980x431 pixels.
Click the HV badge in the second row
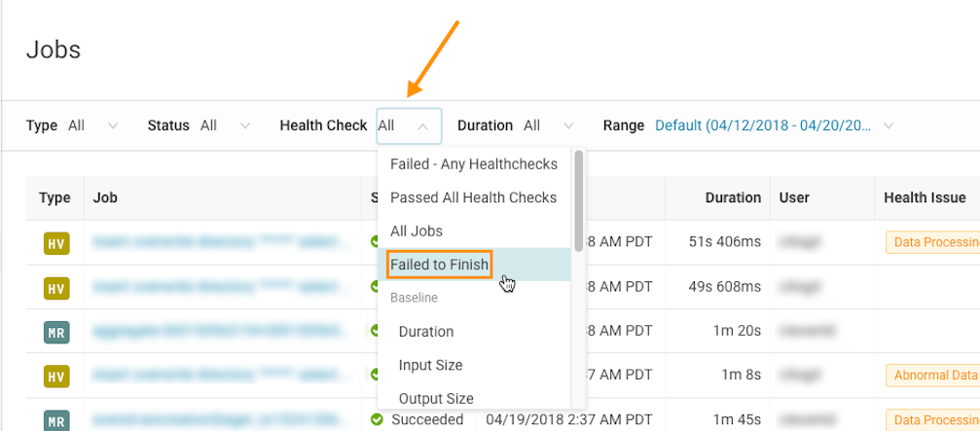[x=56, y=288]
